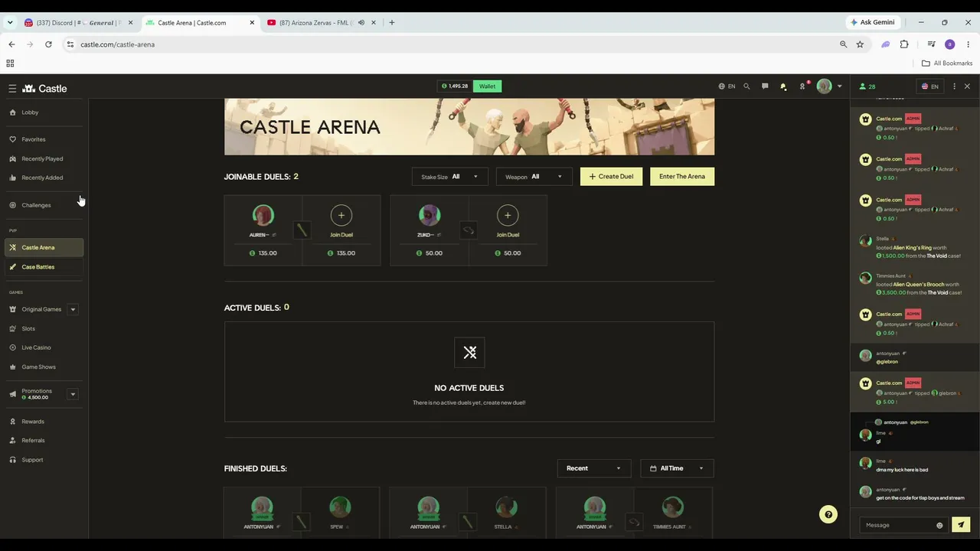Join the 50.00 duel plus icon

tap(508, 216)
